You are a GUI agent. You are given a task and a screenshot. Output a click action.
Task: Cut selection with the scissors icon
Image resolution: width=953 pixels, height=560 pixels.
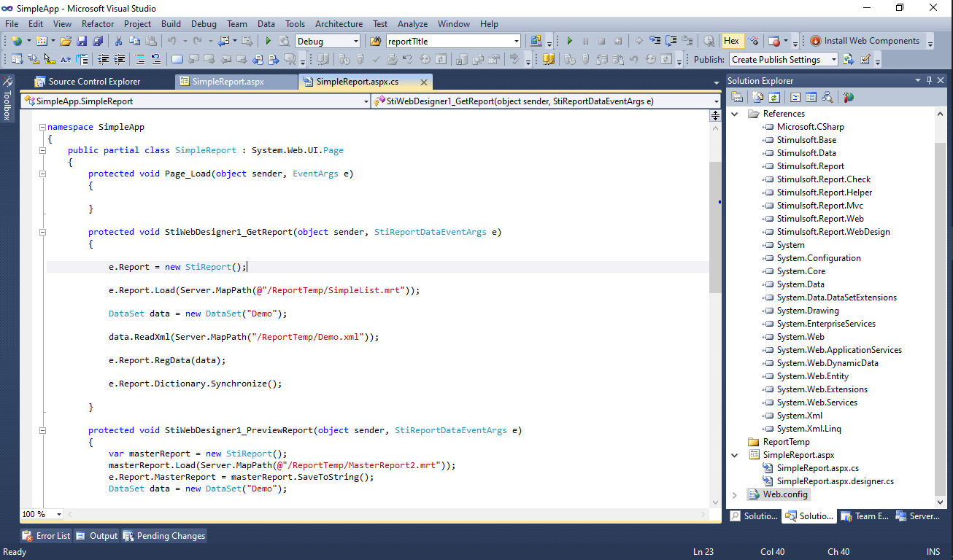[118, 41]
